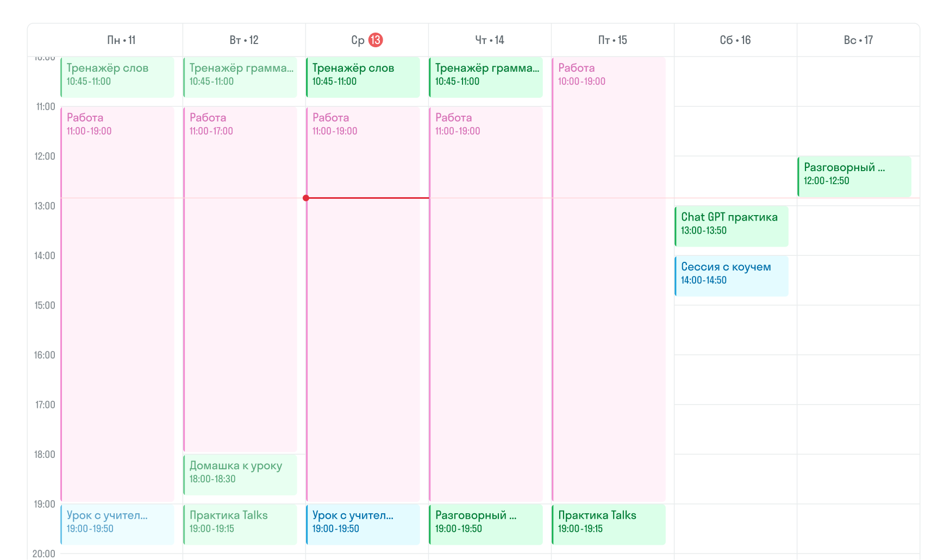Select the Сб • 16 day header
950x560 pixels.
click(735, 40)
